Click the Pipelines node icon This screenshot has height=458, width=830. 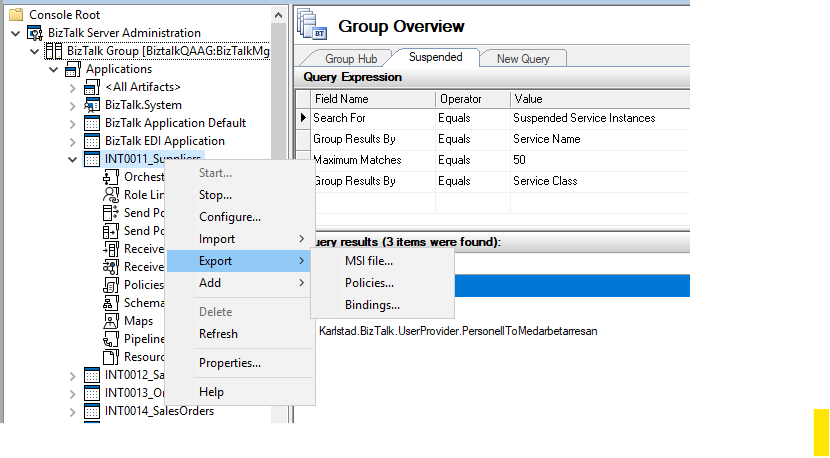coord(111,339)
